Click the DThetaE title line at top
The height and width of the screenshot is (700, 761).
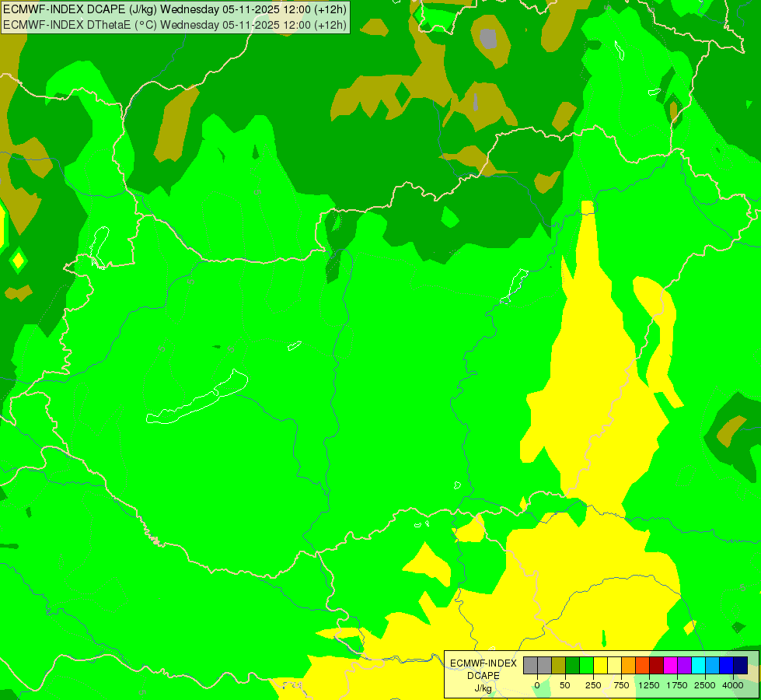(175, 25)
